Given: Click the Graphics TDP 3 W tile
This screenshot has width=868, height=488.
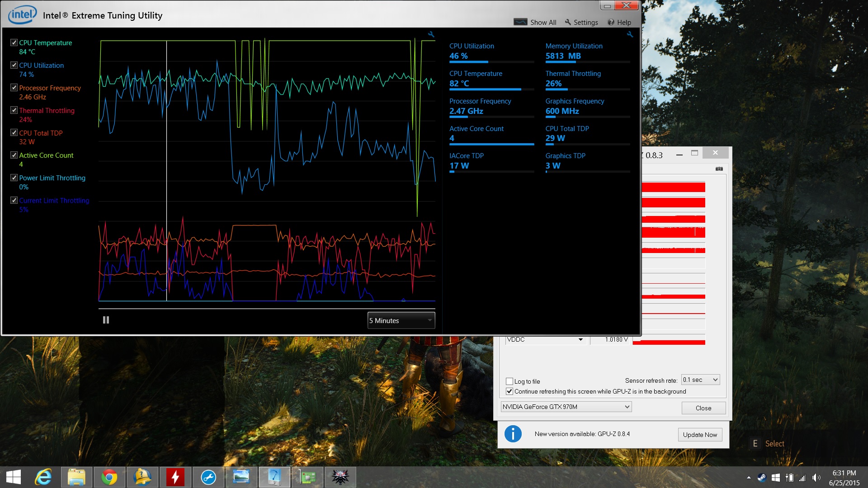Looking at the screenshot, I should pyautogui.click(x=588, y=163).
